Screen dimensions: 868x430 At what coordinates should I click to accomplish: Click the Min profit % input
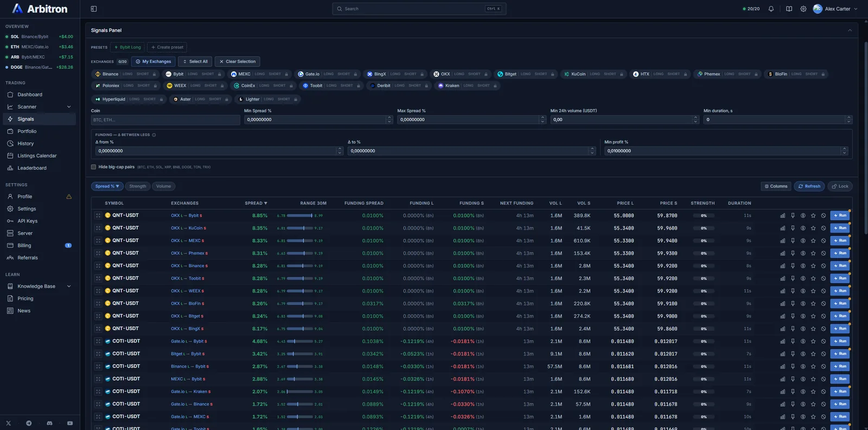(x=726, y=151)
